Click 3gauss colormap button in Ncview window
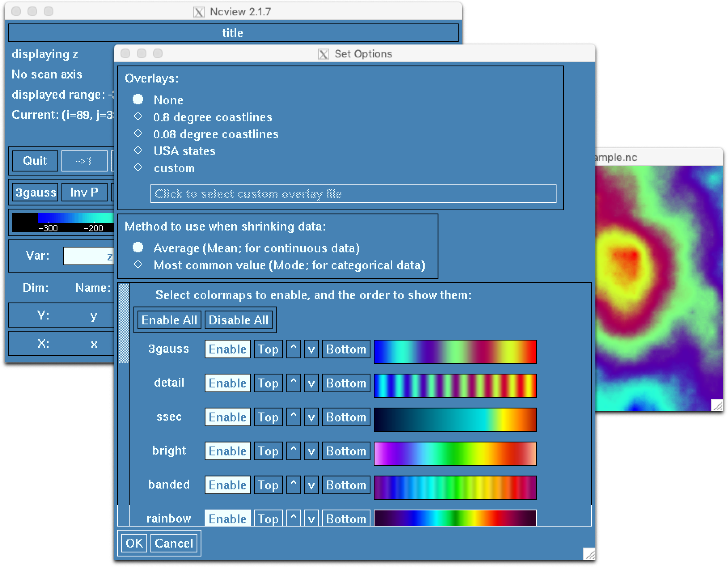The image size is (728, 567). point(35,193)
